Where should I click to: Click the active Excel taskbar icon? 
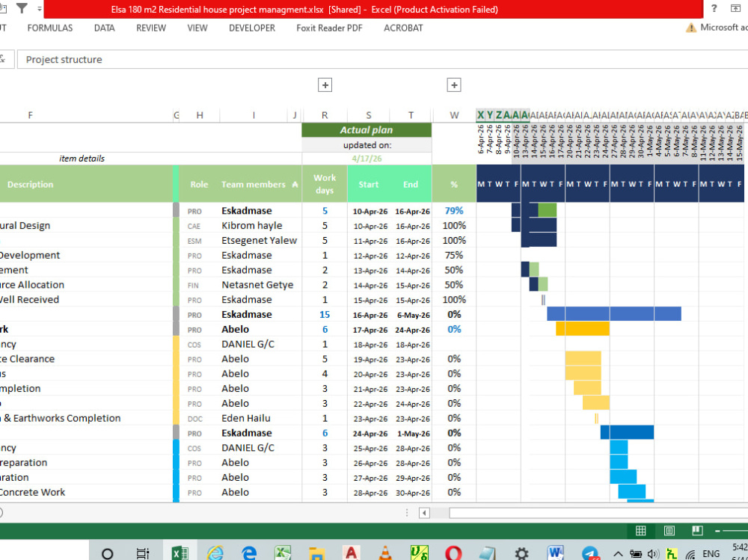[180, 553]
